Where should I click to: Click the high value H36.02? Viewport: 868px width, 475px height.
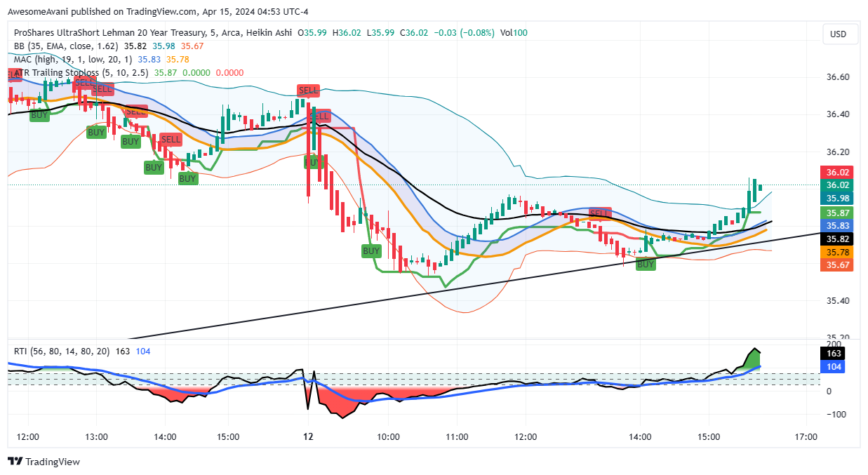[347, 33]
